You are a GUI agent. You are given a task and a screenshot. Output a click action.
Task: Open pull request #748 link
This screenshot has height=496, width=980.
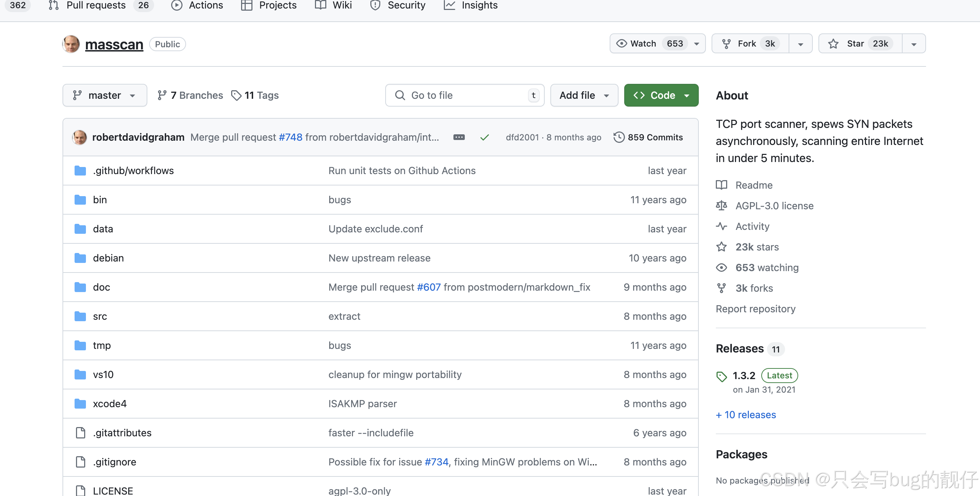click(x=291, y=137)
